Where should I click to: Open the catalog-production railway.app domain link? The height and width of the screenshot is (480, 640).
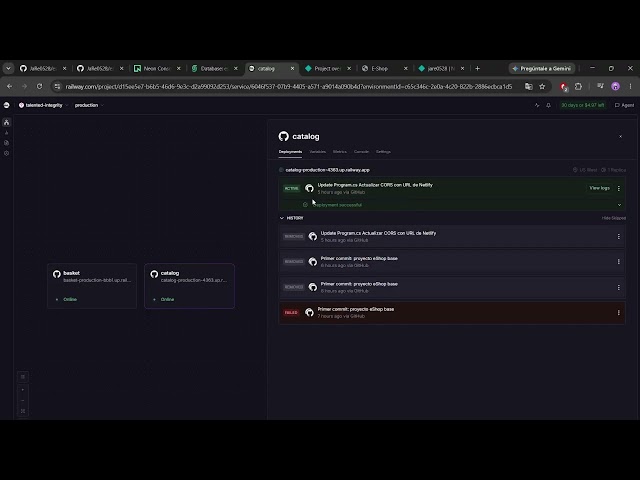pos(327,170)
